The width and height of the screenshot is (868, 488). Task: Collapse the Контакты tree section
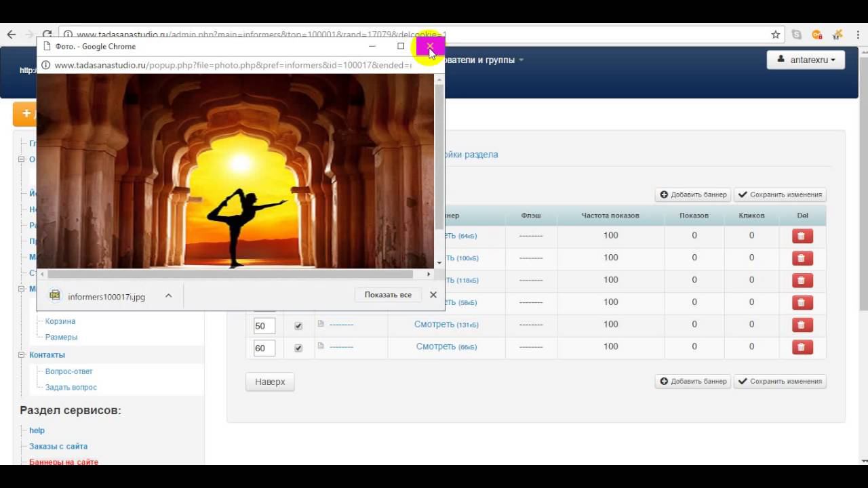[x=22, y=354]
